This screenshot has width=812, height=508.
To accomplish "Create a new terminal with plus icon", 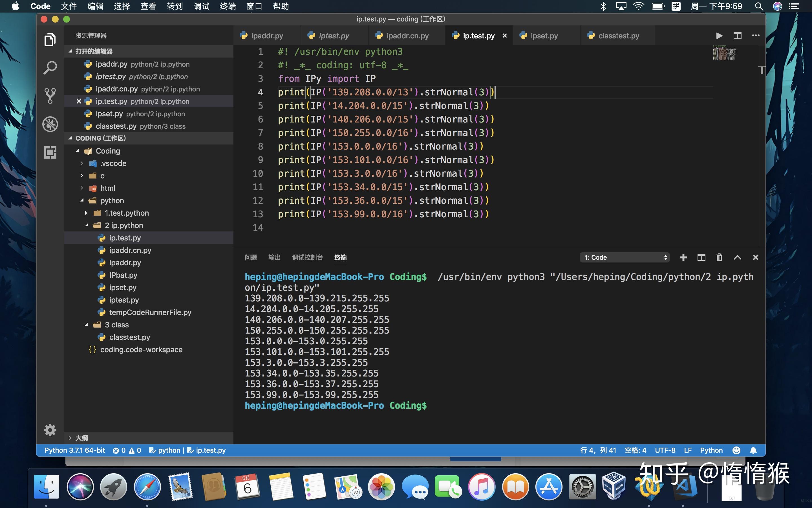I will (x=683, y=257).
